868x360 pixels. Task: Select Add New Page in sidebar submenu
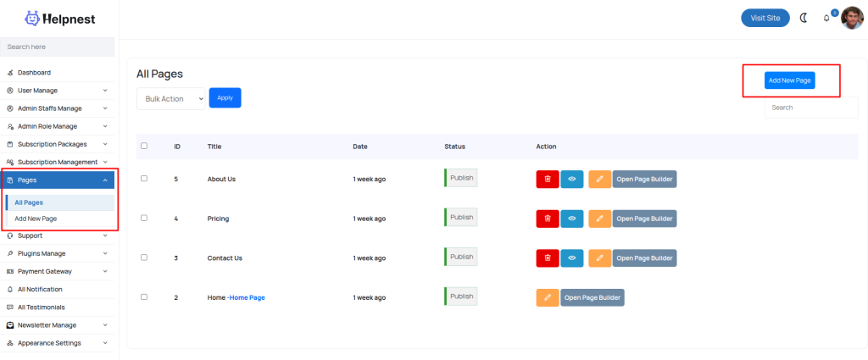36,219
